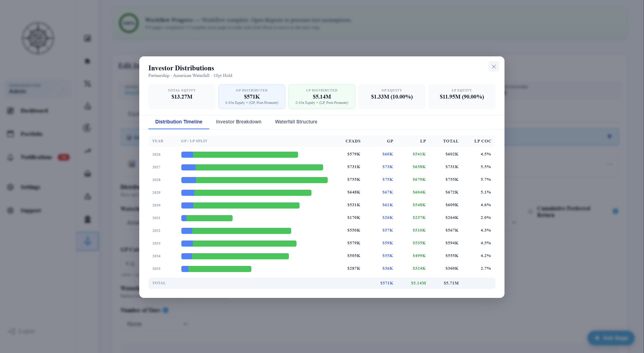This screenshot has height=353, width=644.
Task: Click the Total Equity $13.27M card
Action: [x=182, y=97]
